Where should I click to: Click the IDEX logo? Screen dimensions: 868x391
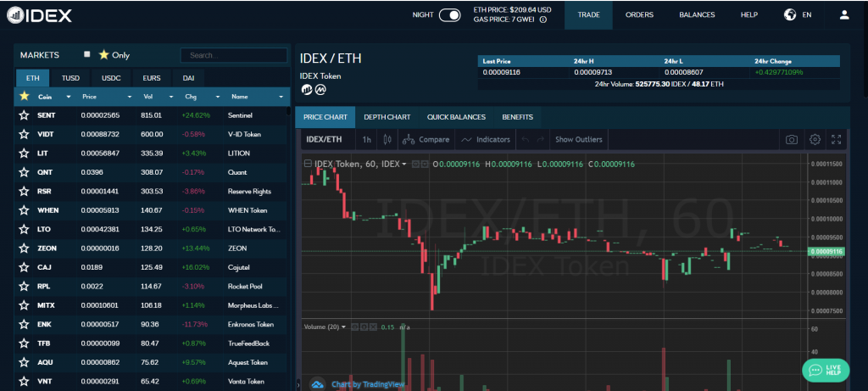39,15
